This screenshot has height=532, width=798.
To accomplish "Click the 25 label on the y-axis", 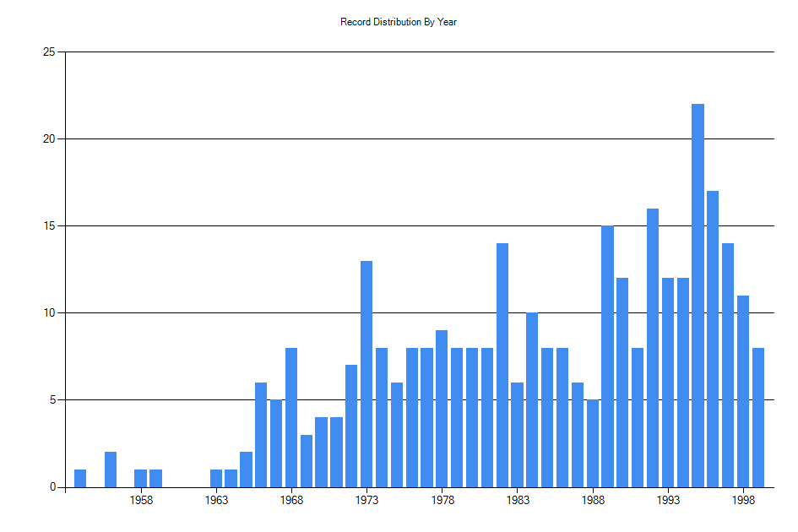I will pos(49,52).
